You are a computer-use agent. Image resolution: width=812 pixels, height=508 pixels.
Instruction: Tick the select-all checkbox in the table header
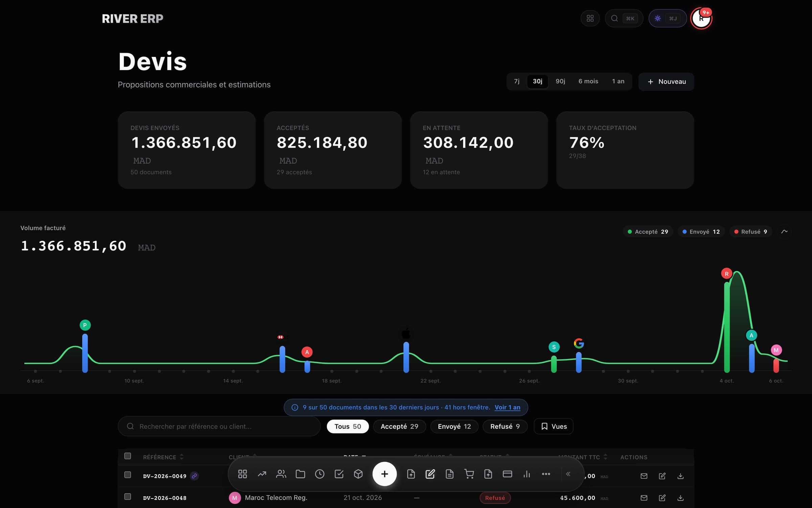pyautogui.click(x=128, y=456)
